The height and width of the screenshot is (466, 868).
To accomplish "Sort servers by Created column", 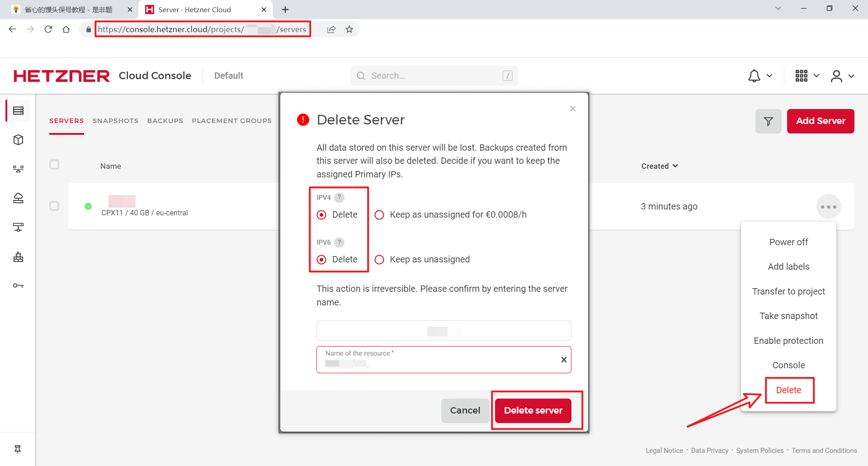I will [x=660, y=166].
